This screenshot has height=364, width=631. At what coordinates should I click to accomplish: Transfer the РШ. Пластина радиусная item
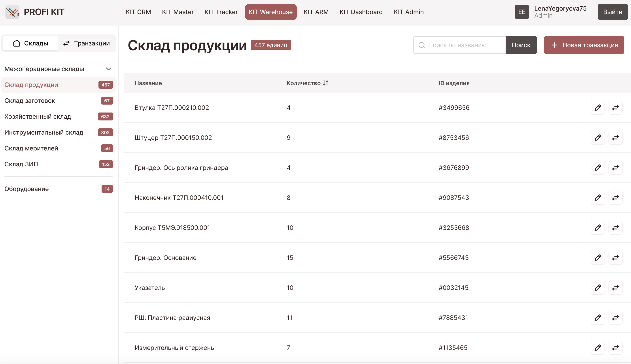pyautogui.click(x=615, y=318)
